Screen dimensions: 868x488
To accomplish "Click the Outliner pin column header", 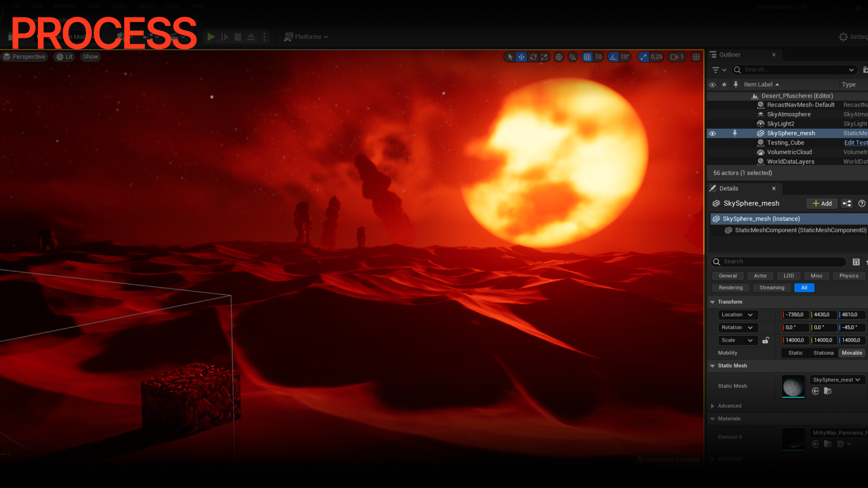I will (736, 84).
